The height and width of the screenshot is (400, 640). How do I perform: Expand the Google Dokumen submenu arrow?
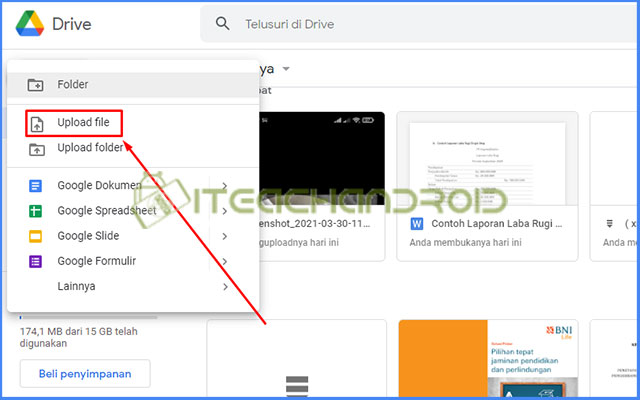[x=225, y=186]
